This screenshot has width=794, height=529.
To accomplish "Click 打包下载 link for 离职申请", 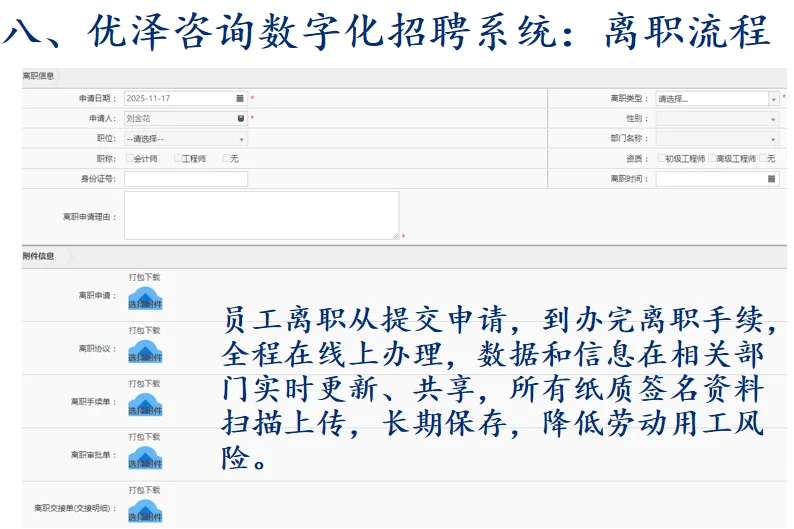I will click(144, 277).
